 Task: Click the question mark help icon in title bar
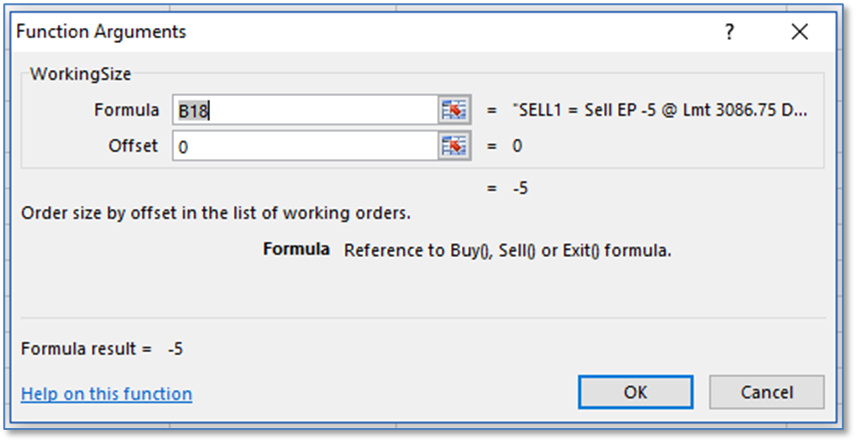tap(729, 32)
